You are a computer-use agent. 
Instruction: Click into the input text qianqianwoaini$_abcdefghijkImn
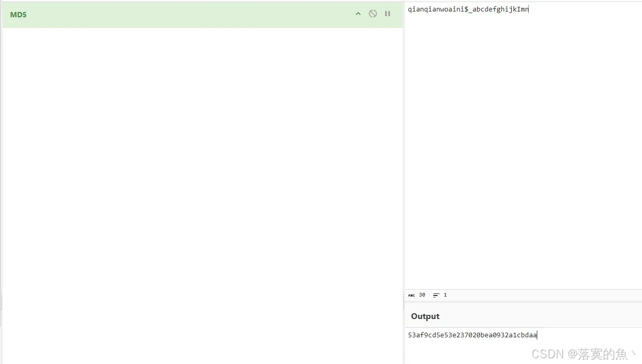tap(468, 9)
